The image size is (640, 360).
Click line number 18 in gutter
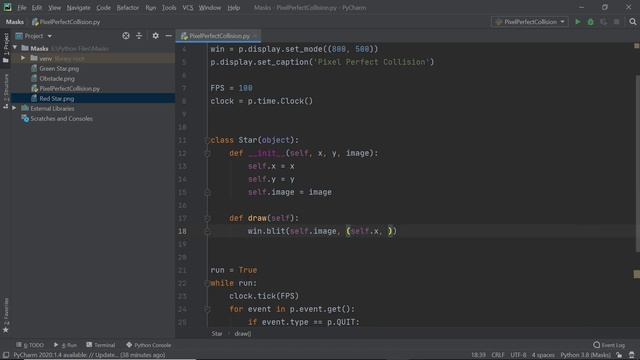point(182,231)
